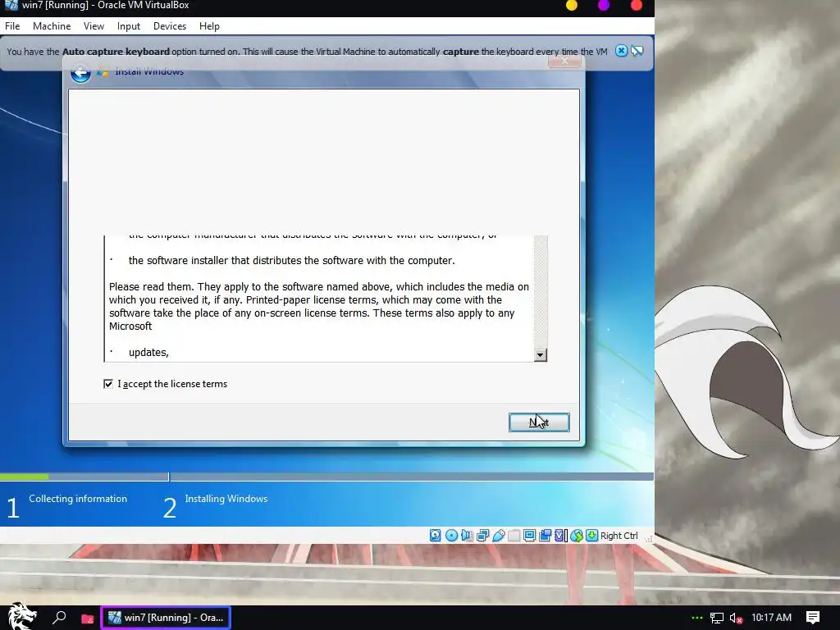
Task: Click the 'updates,' bullet text
Action: click(148, 353)
